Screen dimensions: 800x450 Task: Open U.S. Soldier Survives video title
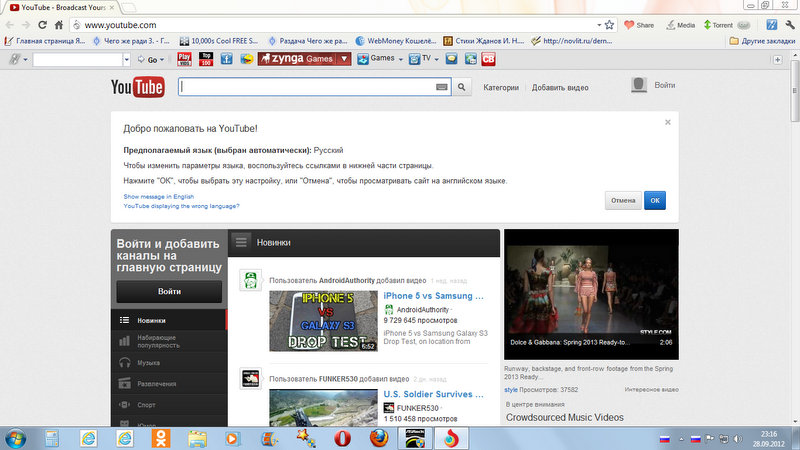(434, 394)
